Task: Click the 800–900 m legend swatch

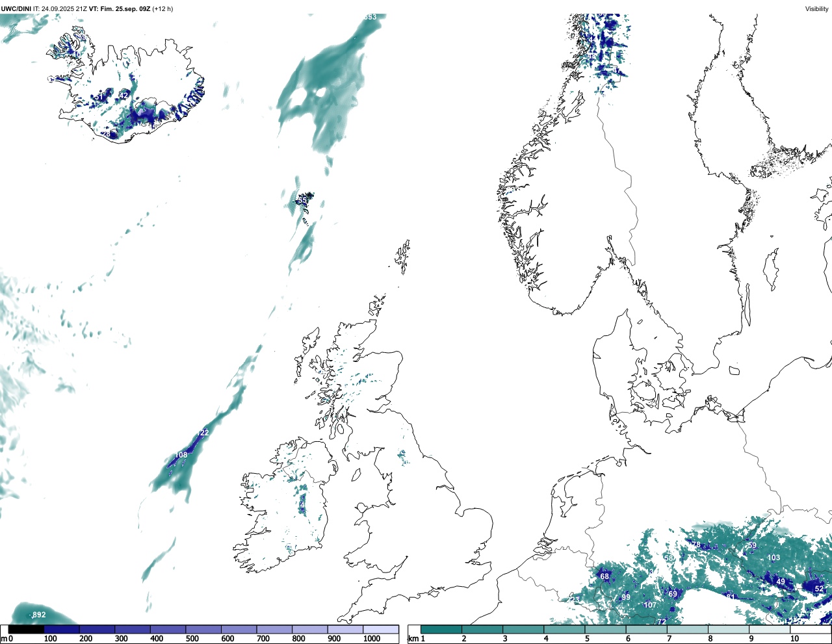Action: point(309,630)
